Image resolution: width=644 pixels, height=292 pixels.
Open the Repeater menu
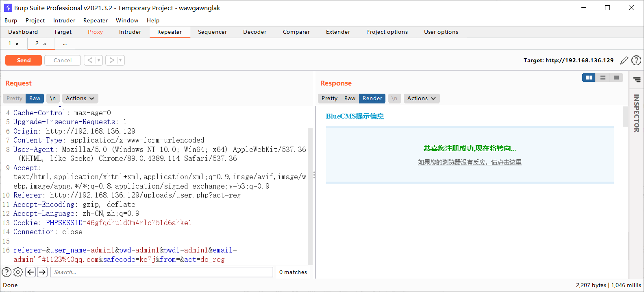click(96, 20)
